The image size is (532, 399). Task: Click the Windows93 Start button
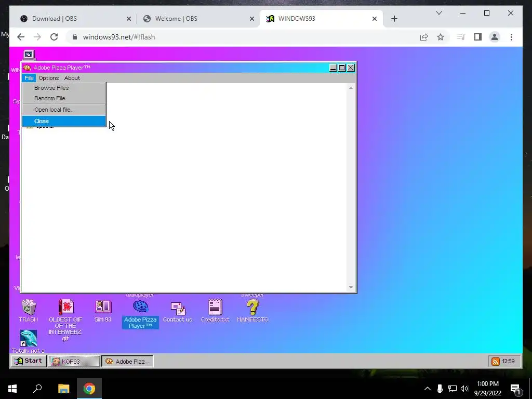29,361
